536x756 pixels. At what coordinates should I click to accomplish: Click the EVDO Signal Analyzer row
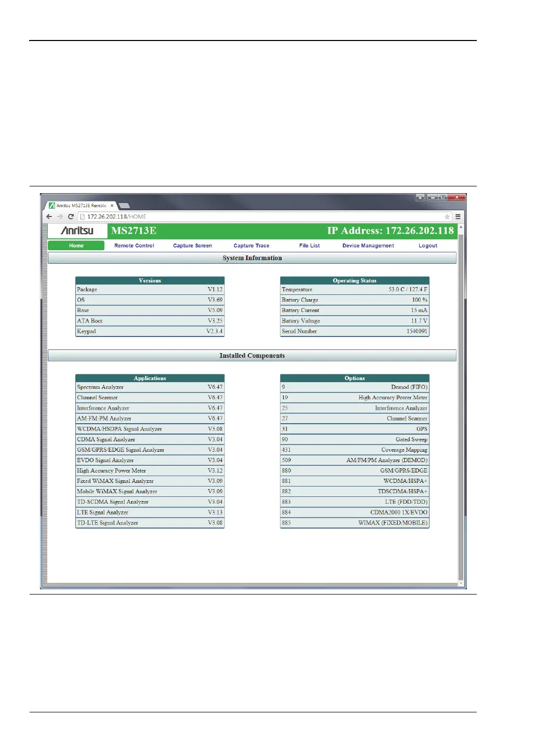[150, 460]
